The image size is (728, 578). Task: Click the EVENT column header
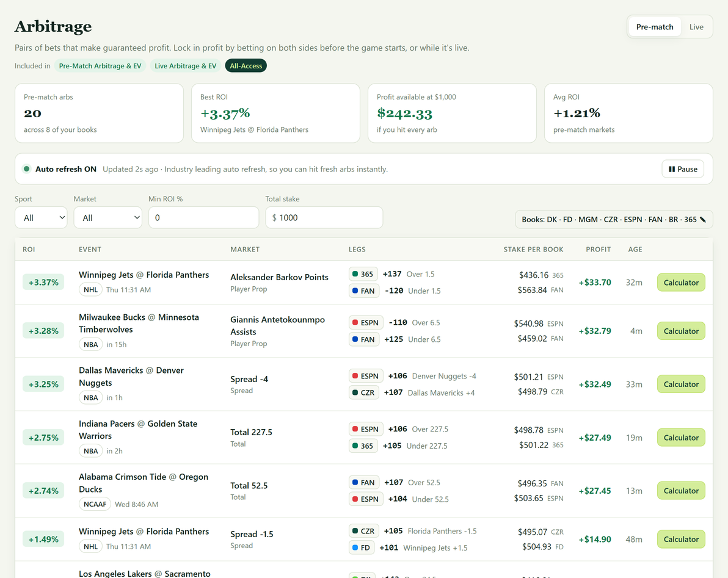pyautogui.click(x=90, y=249)
